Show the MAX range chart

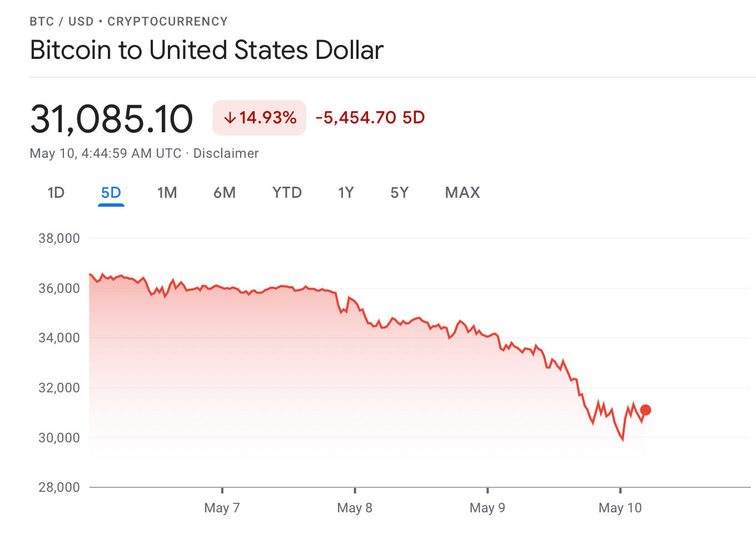pyautogui.click(x=462, y=193)
